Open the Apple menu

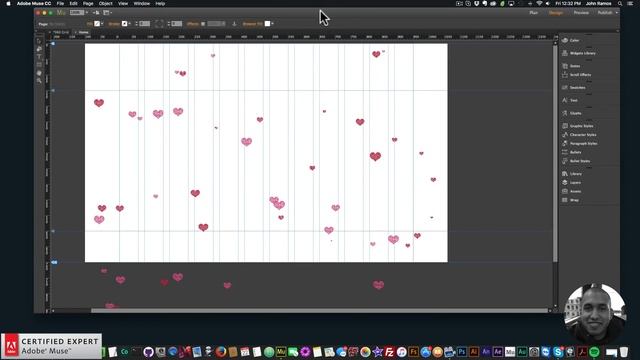[x=8, y=3]
